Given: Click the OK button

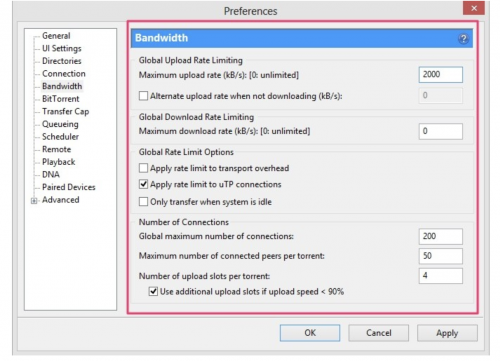Looking at the screenshot, I should (310, 333).
